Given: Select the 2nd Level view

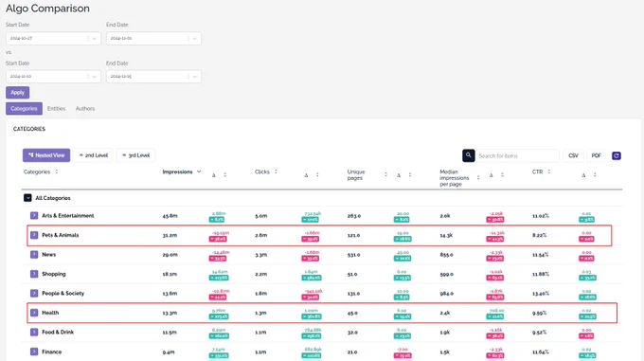Looking at the screenshot, I should 93,155.
